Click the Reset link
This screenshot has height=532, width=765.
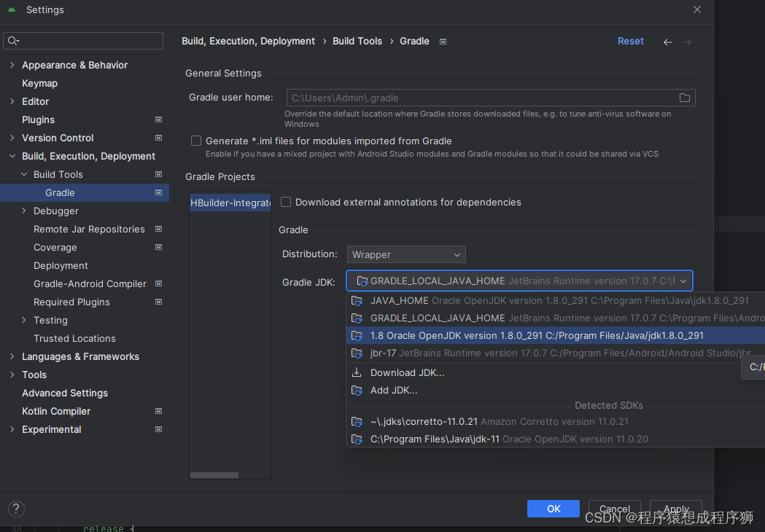coord(630,42)
